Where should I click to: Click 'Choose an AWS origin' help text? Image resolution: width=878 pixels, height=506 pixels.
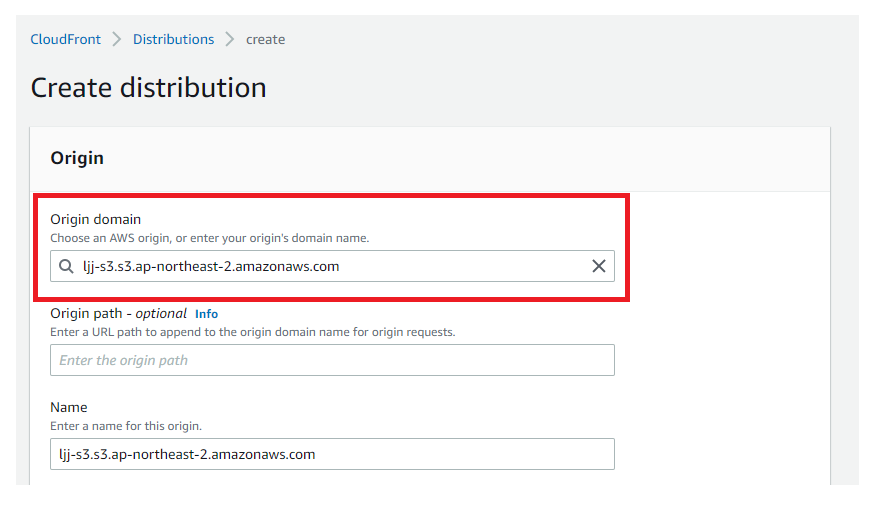point(210,238)
